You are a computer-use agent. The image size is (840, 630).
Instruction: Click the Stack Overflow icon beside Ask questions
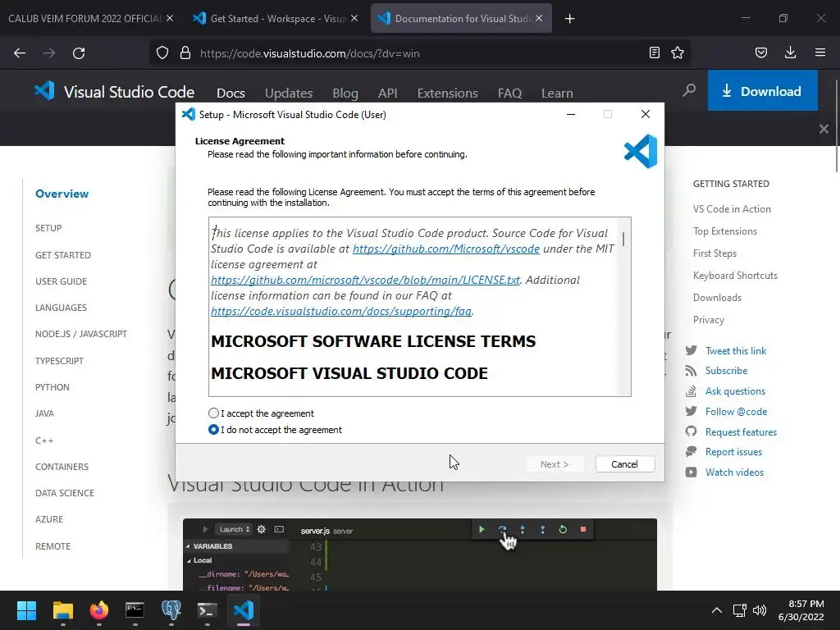click(x=691, y=391)
